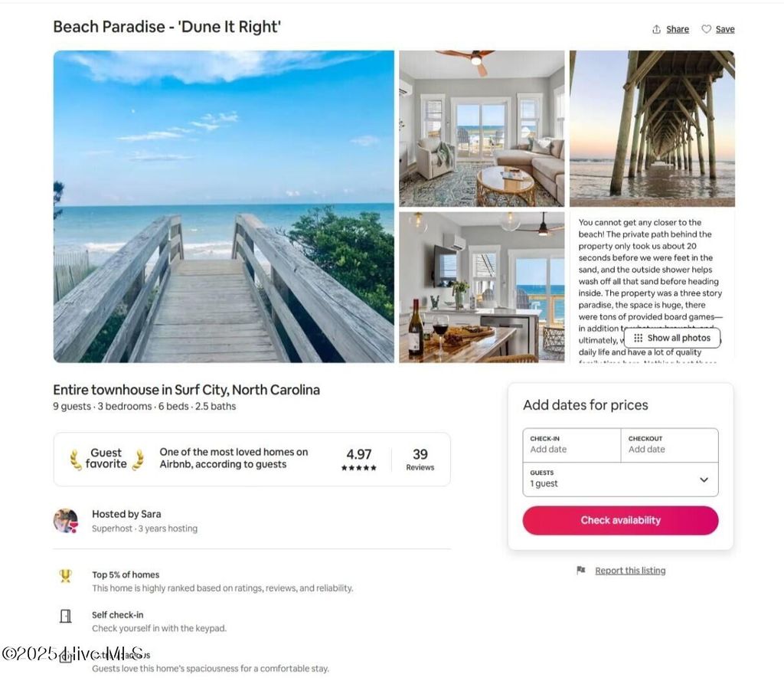This screenshot has width=784, height=684.
Task: Click the heart Save icon
Action: [706, 30]
